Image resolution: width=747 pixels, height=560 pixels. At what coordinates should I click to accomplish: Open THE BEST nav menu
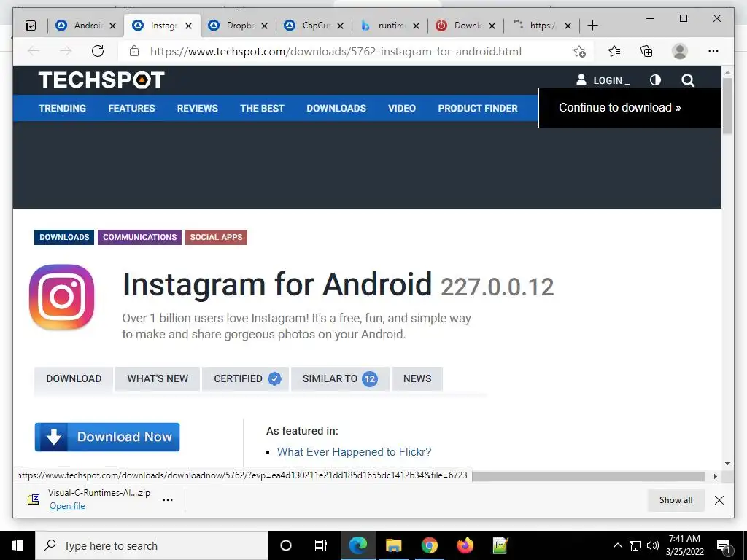262,108
